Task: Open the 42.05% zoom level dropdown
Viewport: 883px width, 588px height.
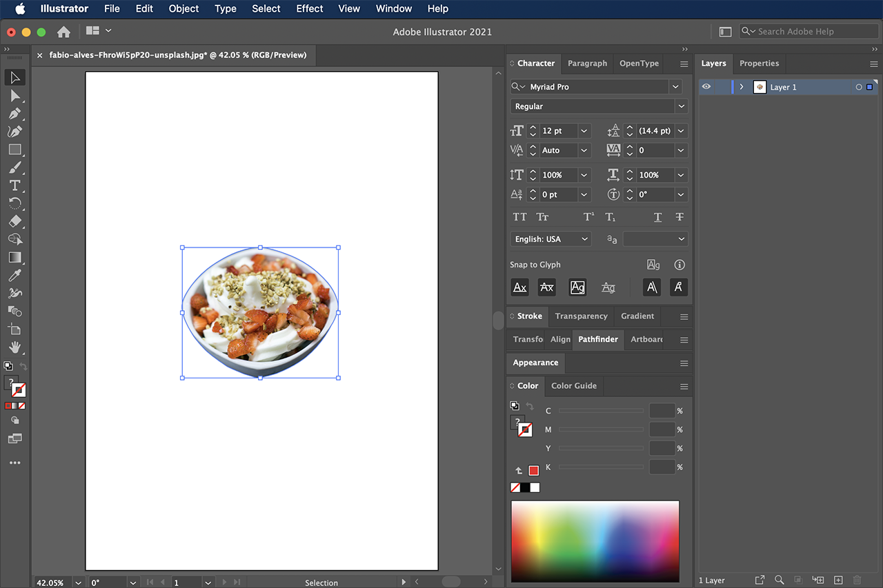Action: [x=78, y=582]
